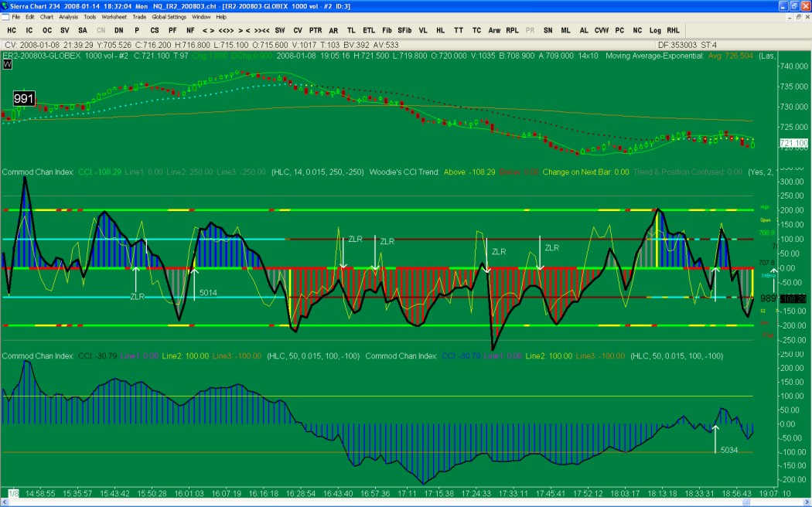This screenshot has height=507, width=812.
Task: Open the Window menu
Action: (201, 17)
